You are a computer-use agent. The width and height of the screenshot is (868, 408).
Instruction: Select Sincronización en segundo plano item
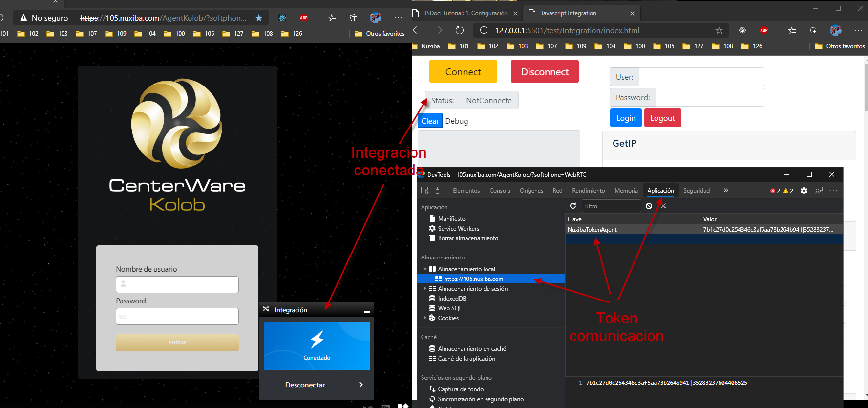[x=481, y=399]
